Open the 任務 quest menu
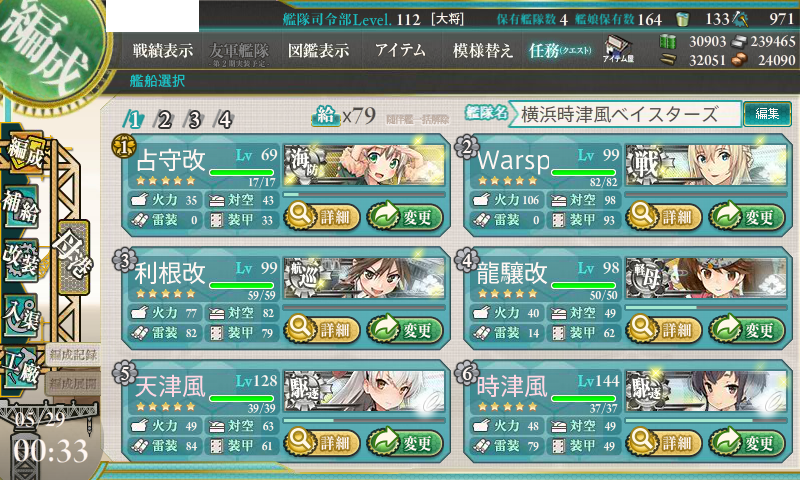 tap(560, 50)
